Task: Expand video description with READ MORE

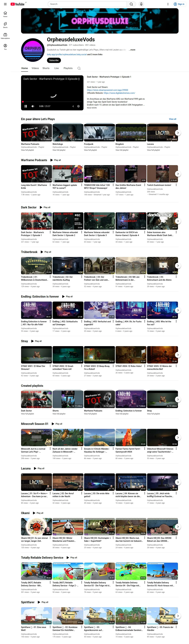Action: 92,108
